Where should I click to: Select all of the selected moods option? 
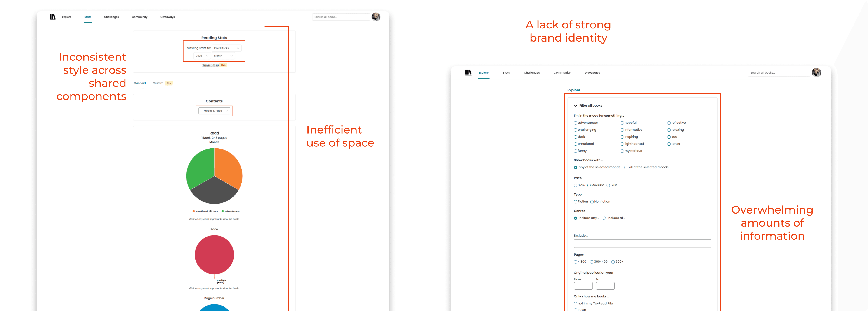(626, 167)
